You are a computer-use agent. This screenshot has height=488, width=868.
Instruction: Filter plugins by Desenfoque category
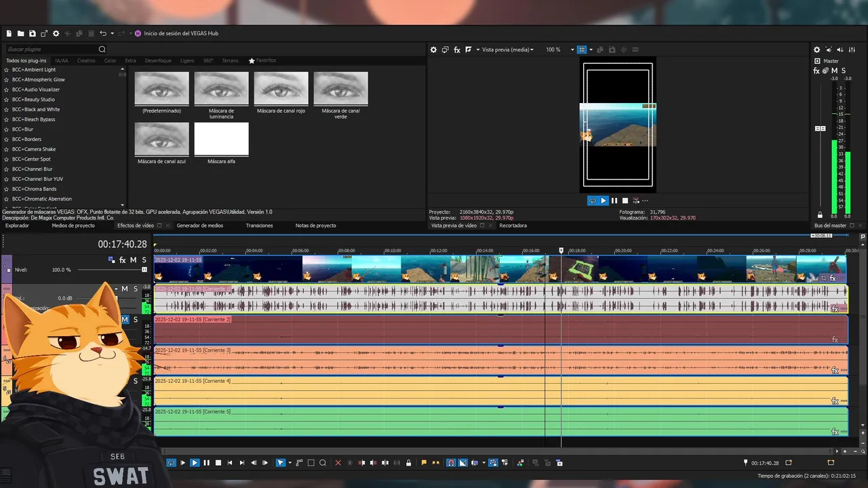[158, 60]
